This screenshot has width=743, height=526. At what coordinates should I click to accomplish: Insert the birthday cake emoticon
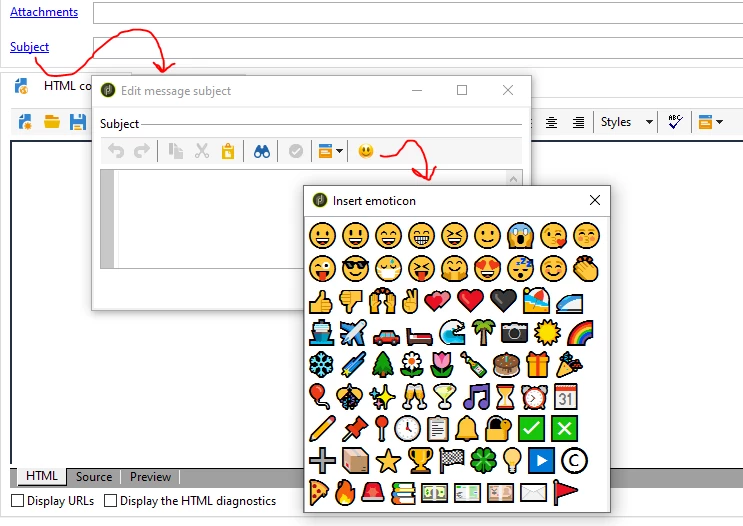[506, 365]
